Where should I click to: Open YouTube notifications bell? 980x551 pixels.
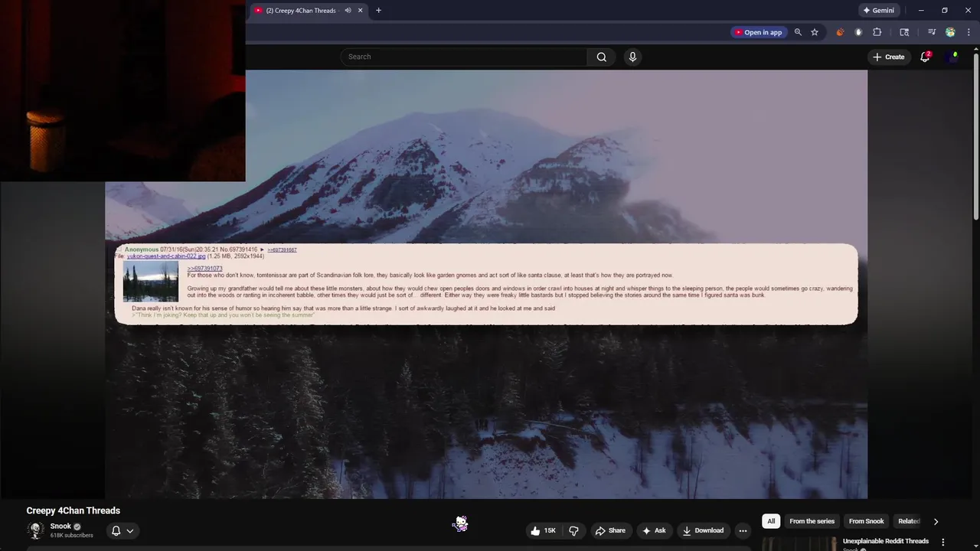(x=925, y=57)
